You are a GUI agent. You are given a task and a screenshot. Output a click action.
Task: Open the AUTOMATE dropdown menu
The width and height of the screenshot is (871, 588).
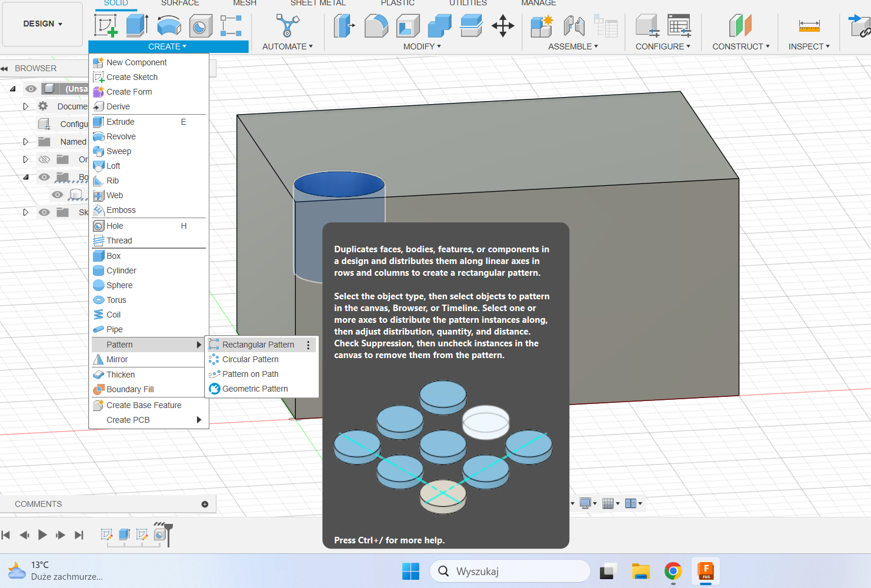tap(288, 46)
